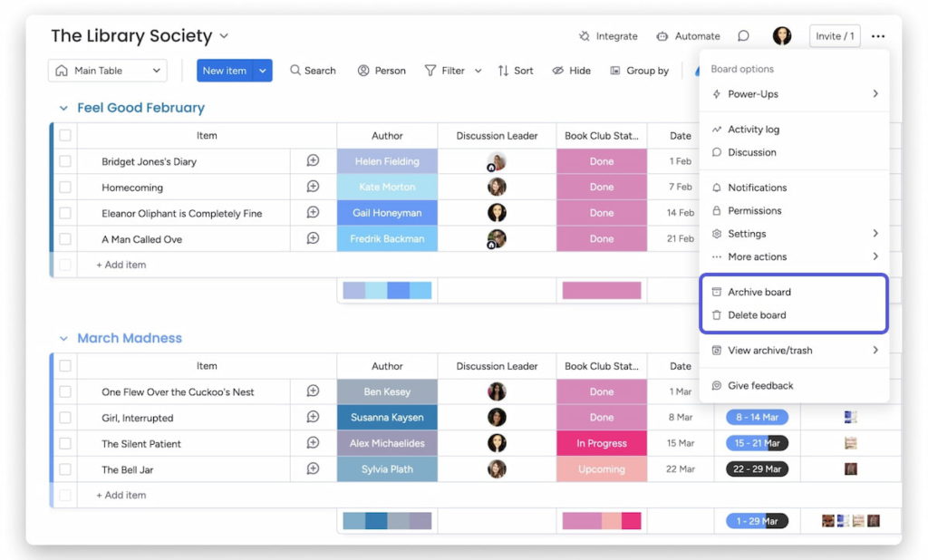Screen dimensions: 928x560
Task: Click the pink Done status for Girl, Interrupted
Action: 602,417
